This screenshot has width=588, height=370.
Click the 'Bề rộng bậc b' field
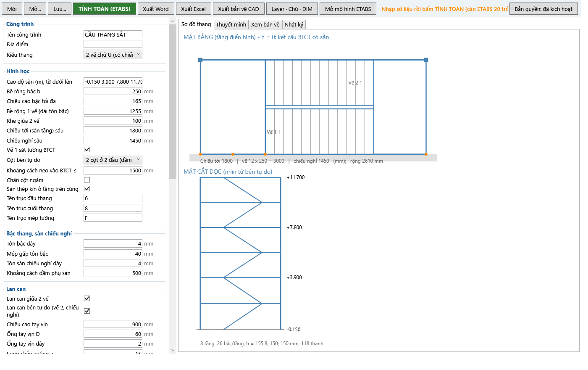[x=113, y=91]
